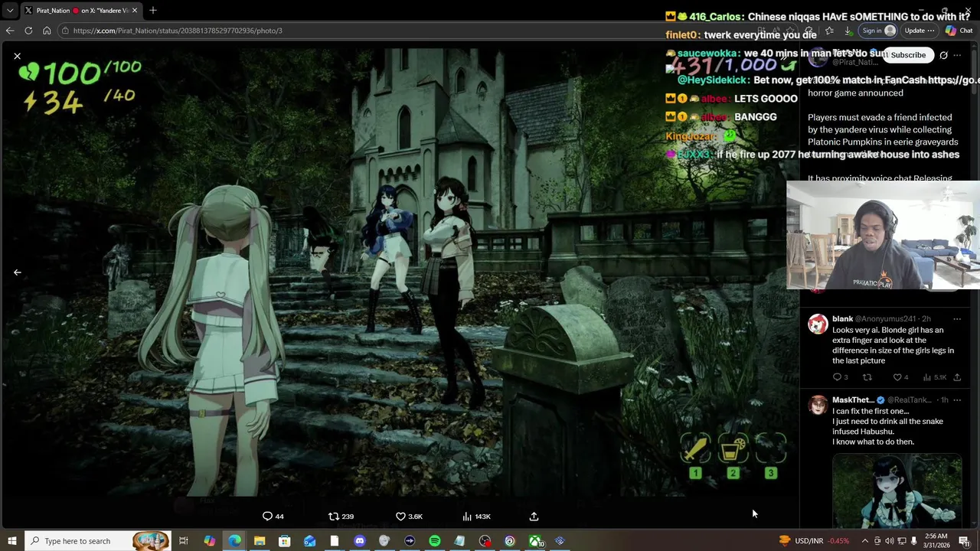Click Sign in profile button
980x551 pixels.
[878, 31]
